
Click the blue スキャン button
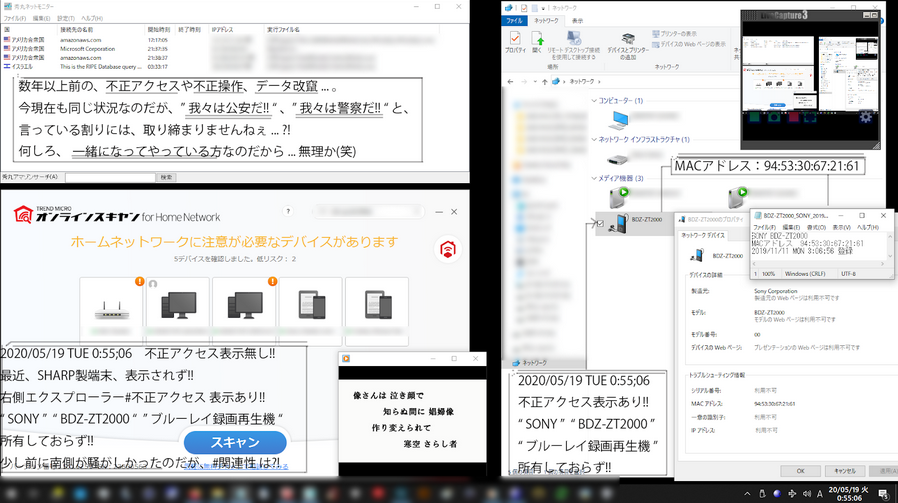click(x=235, y=442)
